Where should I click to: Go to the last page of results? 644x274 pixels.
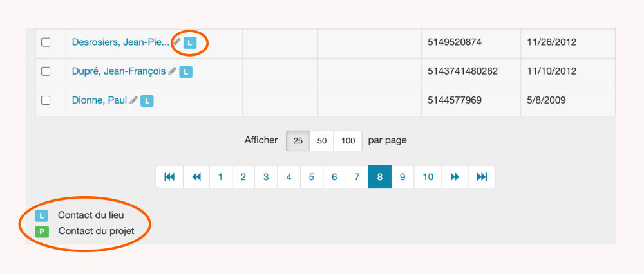[482, 177]
